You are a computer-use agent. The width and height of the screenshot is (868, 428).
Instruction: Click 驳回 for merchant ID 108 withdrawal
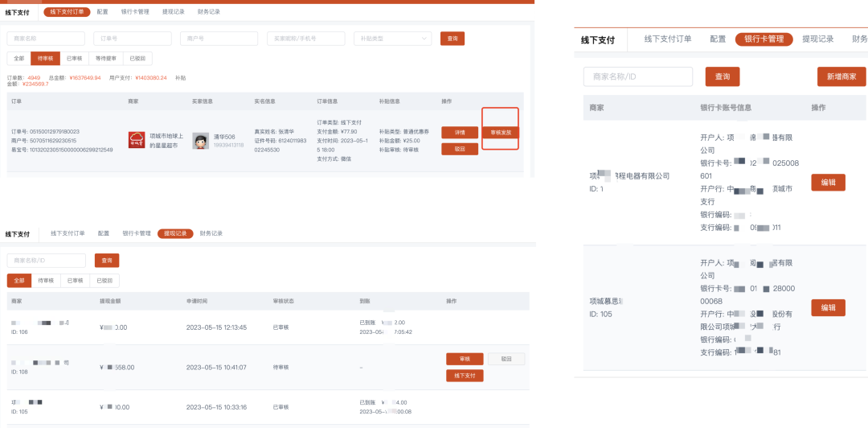coord(506,360)
